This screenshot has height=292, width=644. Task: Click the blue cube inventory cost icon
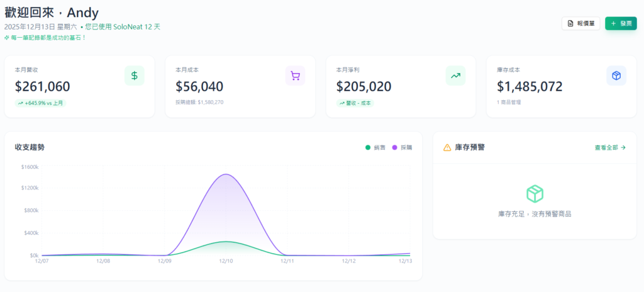click(616, 76)
